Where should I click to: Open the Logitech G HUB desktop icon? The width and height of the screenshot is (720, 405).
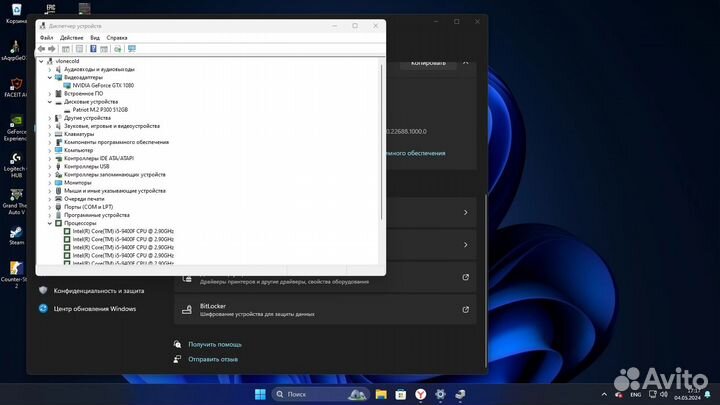coord(16,165)
